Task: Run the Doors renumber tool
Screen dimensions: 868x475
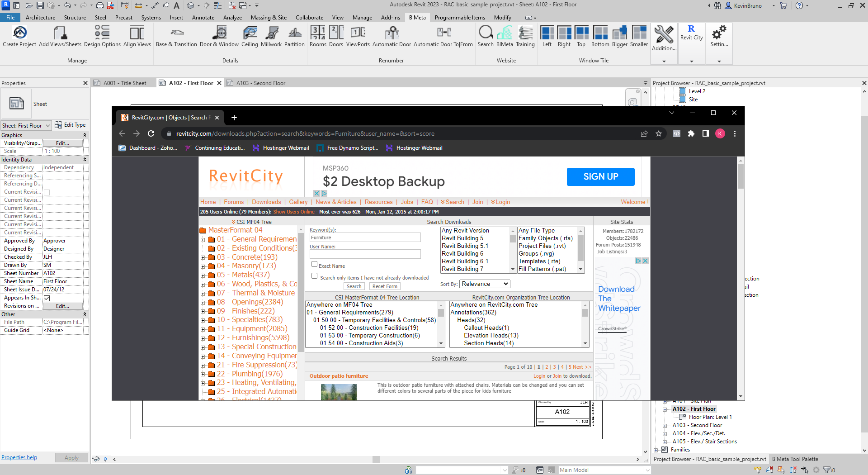Action: pyautogui.click(x=336, y=36)
